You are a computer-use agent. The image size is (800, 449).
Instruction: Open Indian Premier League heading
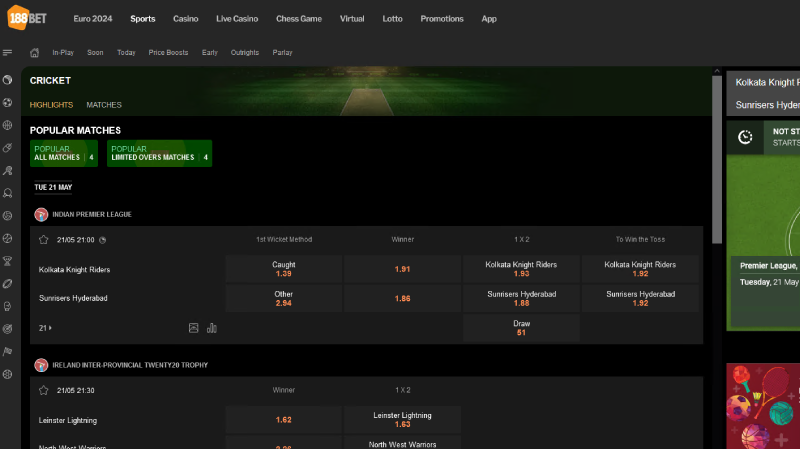point(92,214)
